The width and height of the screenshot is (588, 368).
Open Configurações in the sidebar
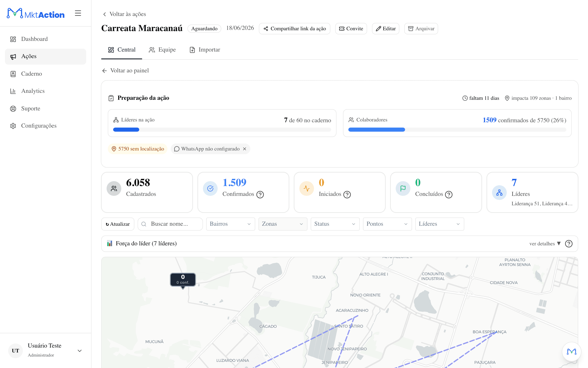(46, 126)
